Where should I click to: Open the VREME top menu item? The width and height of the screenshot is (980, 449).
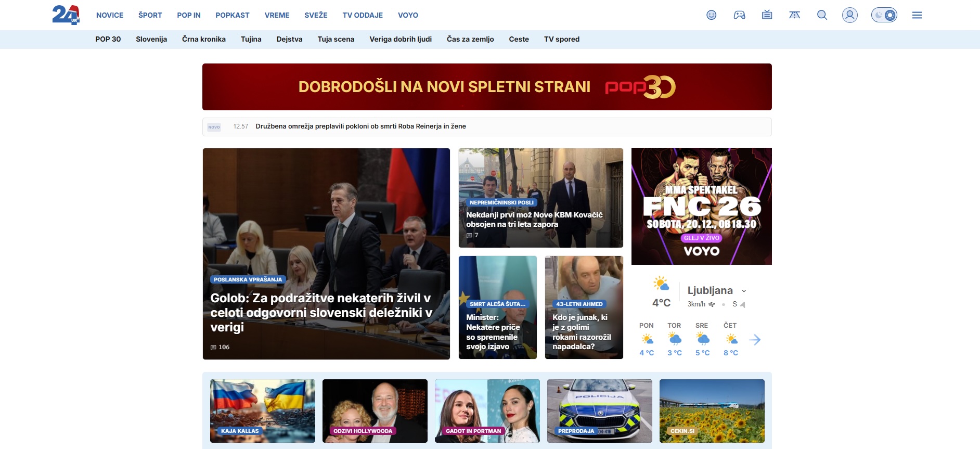(x=277, y=15)
